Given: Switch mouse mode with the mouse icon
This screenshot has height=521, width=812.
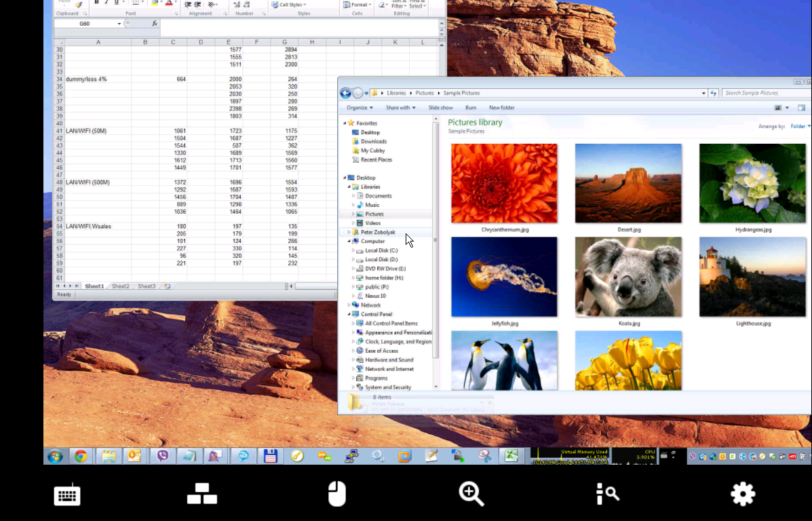Looking at the screenshot, I should (336, 494).
